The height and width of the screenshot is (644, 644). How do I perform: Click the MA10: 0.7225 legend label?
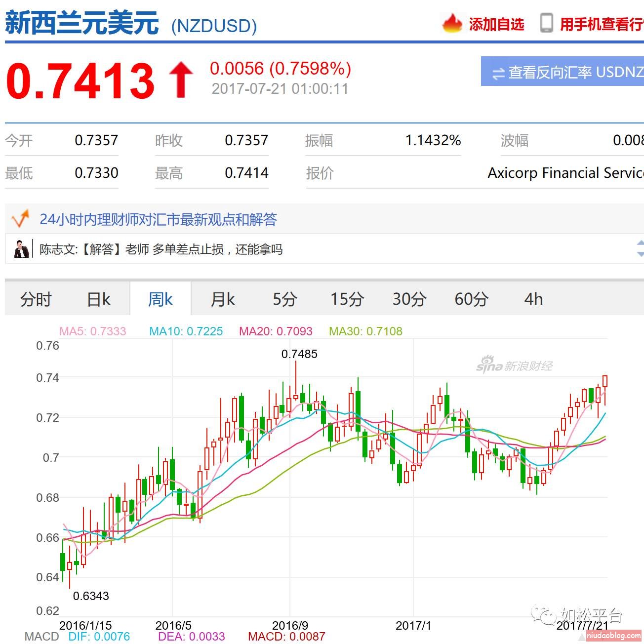coord(186,331)
